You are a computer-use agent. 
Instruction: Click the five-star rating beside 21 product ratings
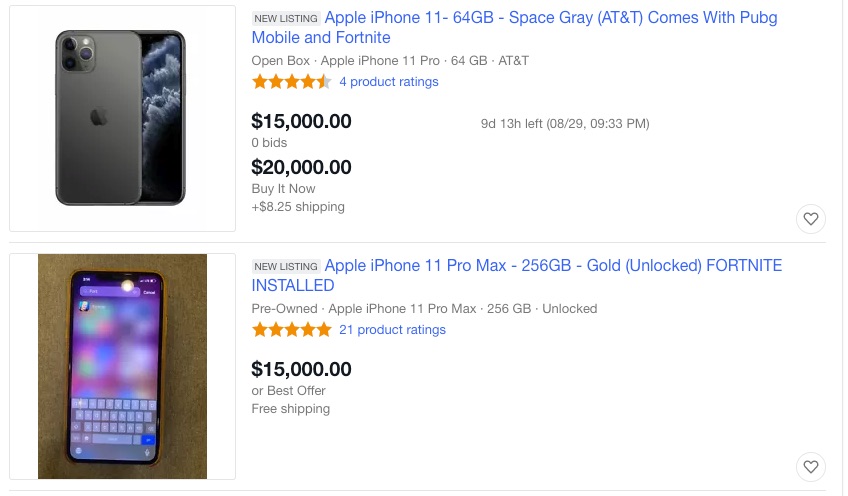(x=291, y=330)
